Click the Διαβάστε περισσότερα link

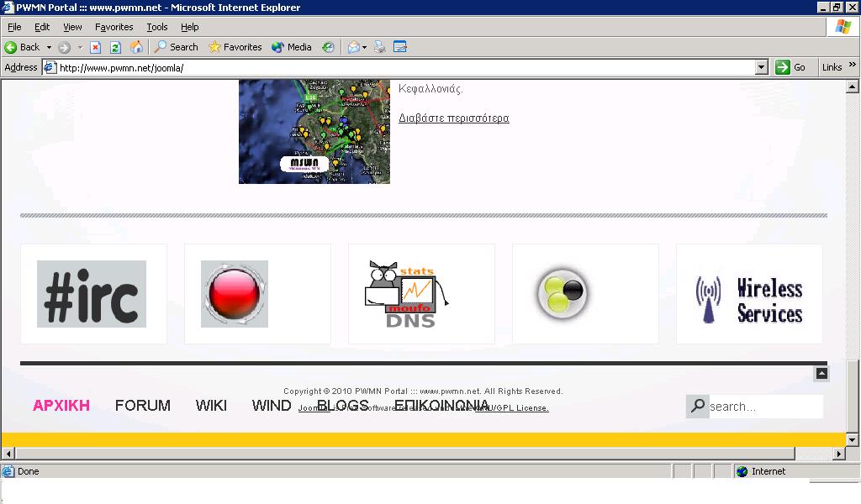[453, 118]
